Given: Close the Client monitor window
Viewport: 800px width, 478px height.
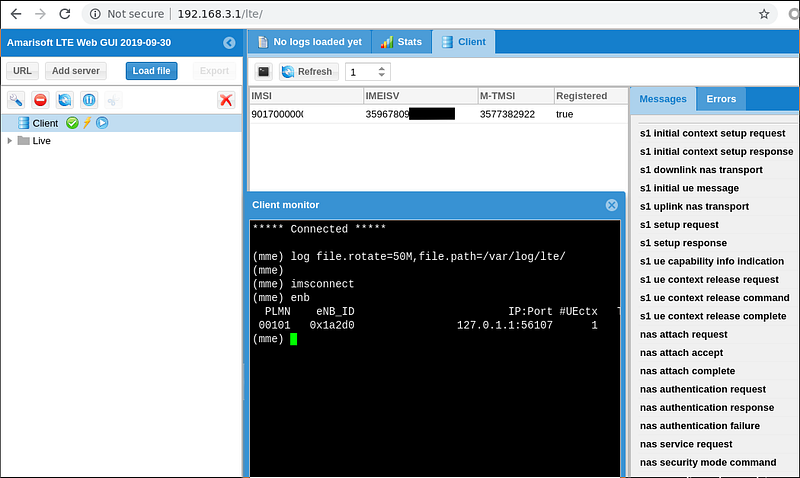Looking at the screenshot, I should pos(611,205).
